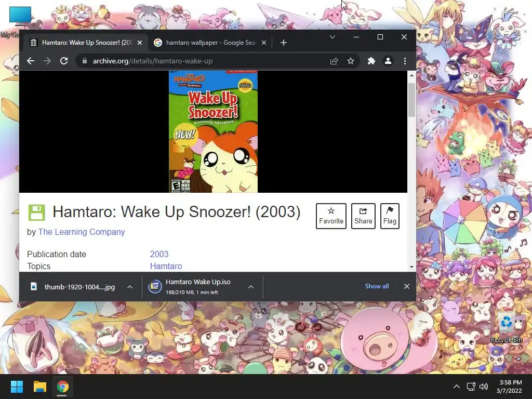
Task: Go back using the browser back arrow
Action: [31, 61]
